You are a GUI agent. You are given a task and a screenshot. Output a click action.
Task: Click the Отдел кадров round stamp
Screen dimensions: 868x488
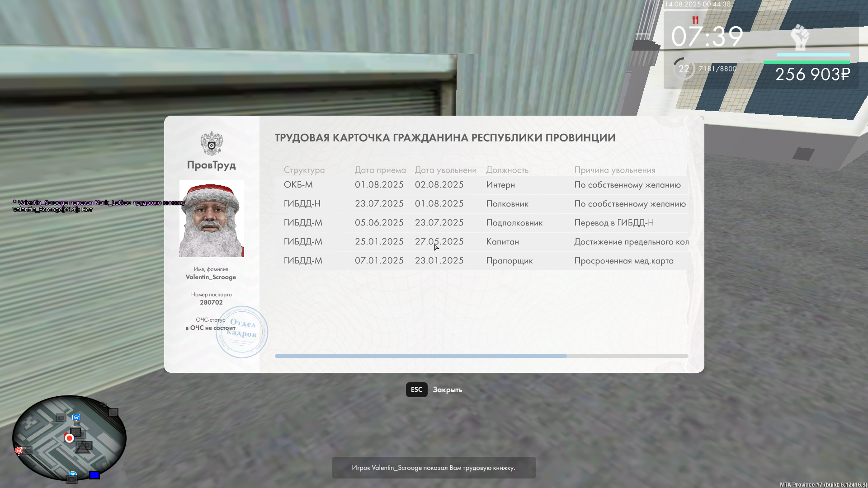(242, 332)
